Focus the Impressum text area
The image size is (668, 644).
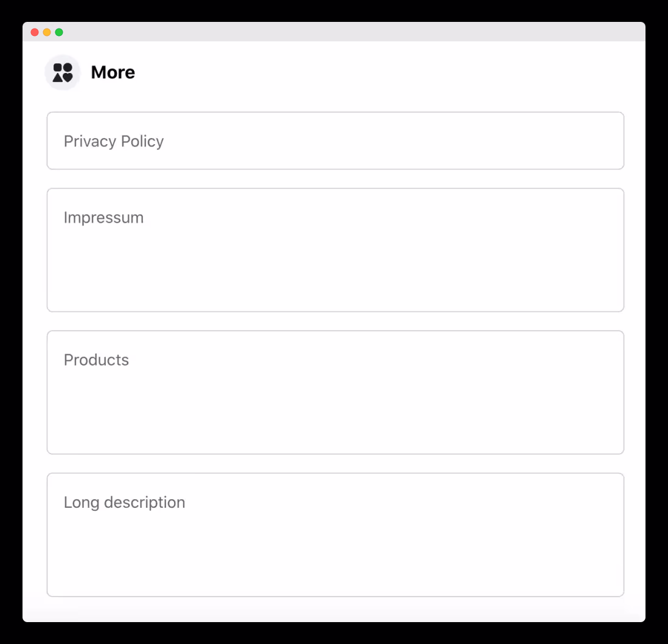335,250
